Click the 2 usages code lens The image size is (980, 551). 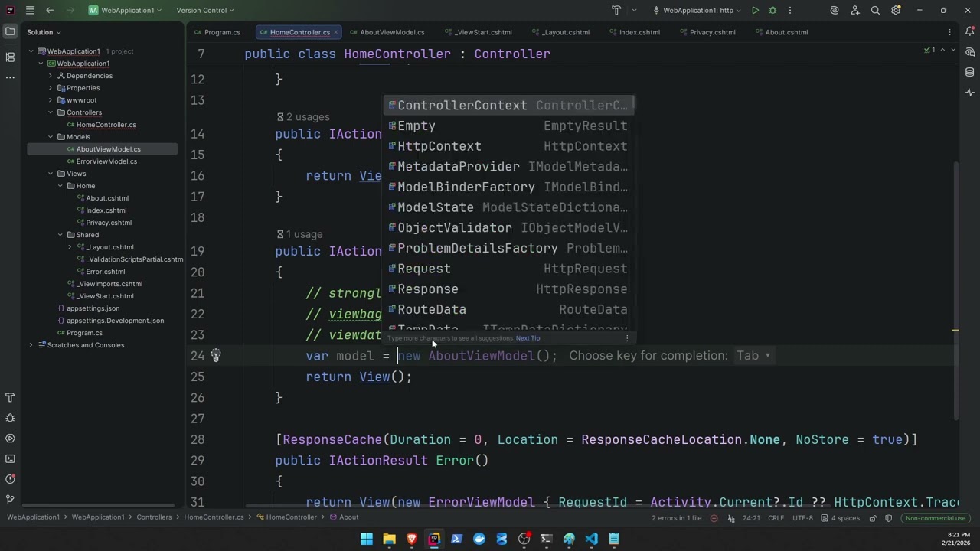(308, 117)
